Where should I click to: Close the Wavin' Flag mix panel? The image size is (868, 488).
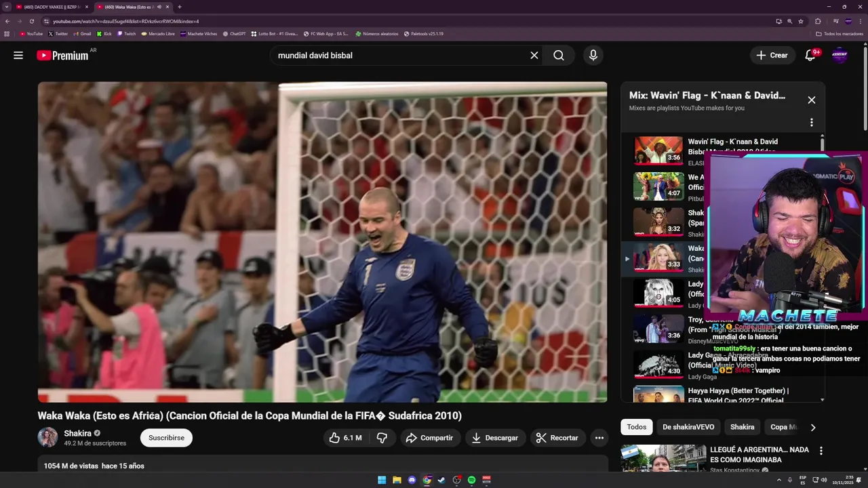click(x=812, y=100)
